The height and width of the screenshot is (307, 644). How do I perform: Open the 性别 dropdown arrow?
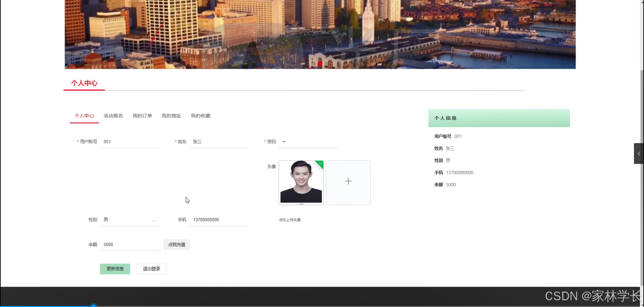154,221
